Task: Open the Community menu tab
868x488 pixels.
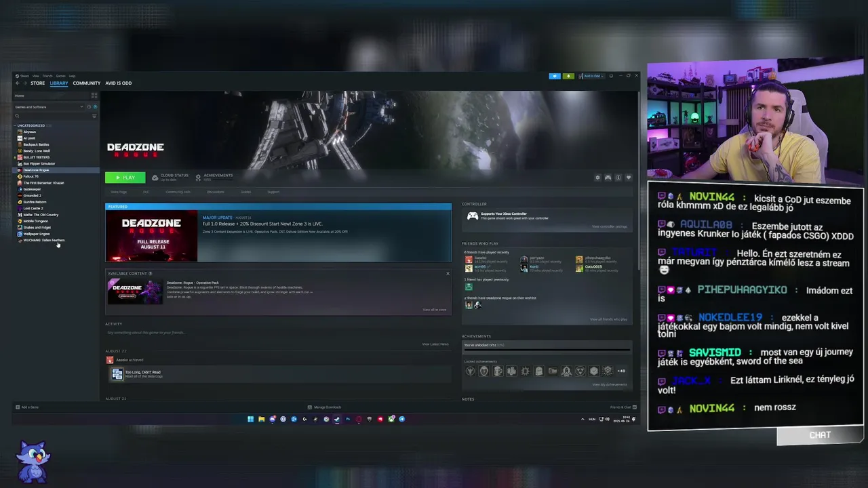Action: [x=87, y=83]
